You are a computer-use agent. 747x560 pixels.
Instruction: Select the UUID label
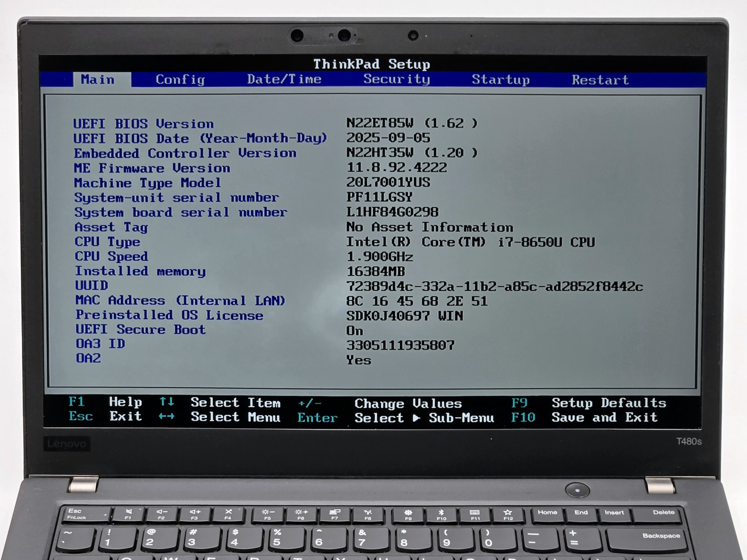(92, 285)
